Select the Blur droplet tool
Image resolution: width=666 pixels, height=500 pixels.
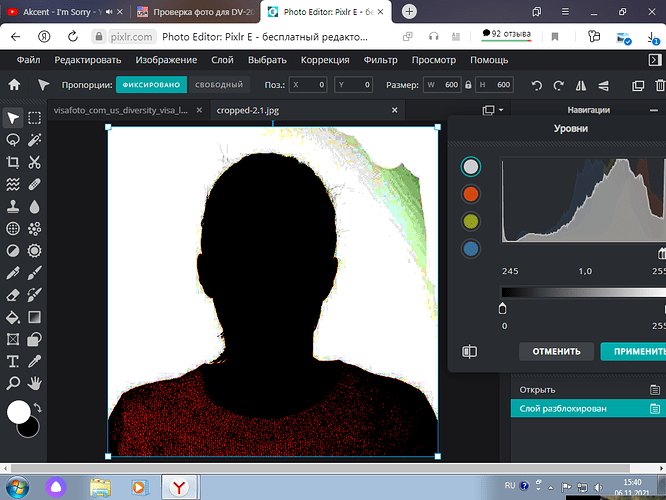[34, 206]
